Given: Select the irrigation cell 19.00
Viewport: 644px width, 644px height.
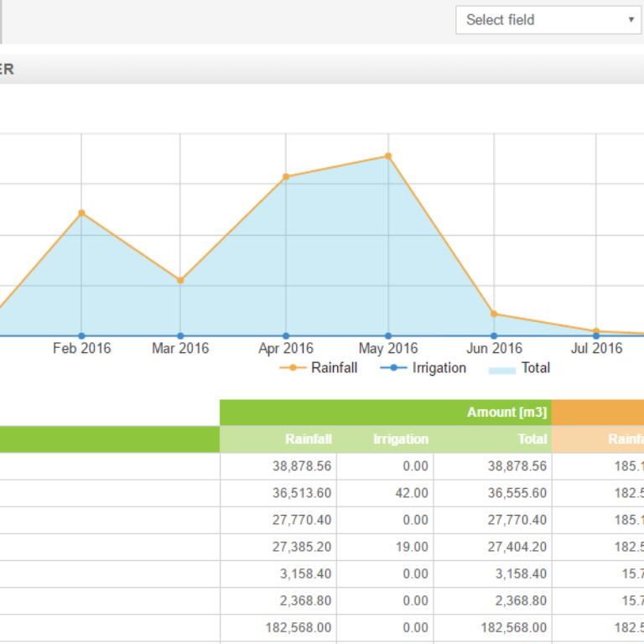Looking at the screenshot, I should click(x=385, y=547).
